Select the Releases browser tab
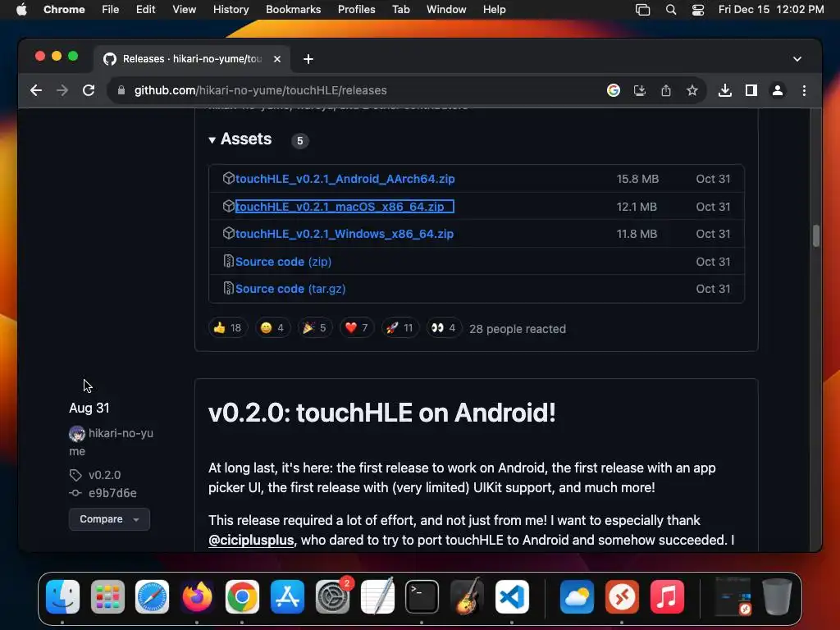Screen dimensions: 840x630 (x=192, y=59)
